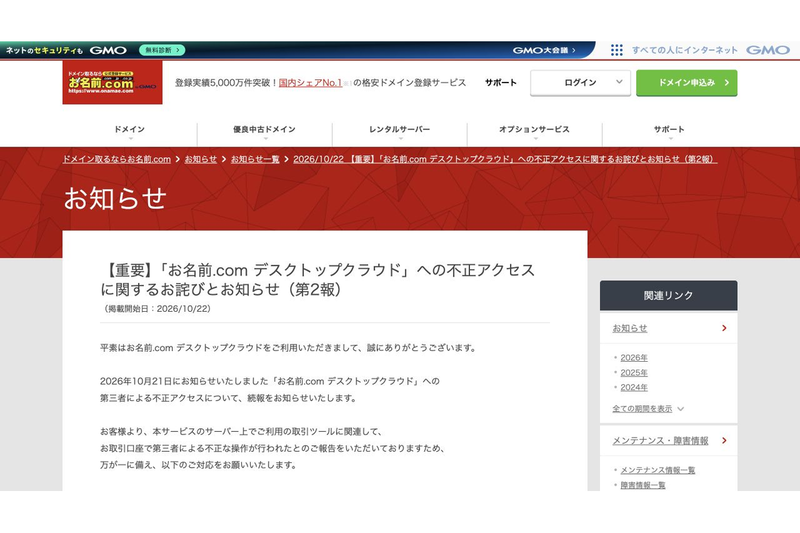Open メンテナンス情報一覧 link
800x533 pixels.
[658, 470]
